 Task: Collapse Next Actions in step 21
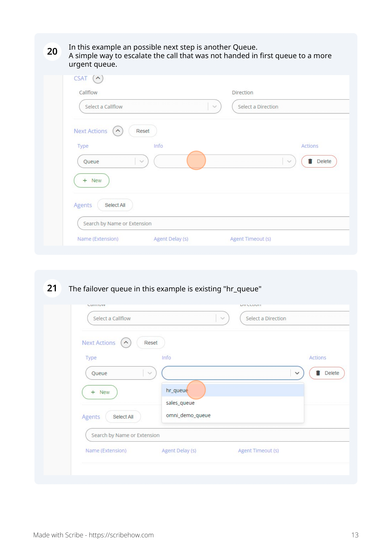click(126, 343)
